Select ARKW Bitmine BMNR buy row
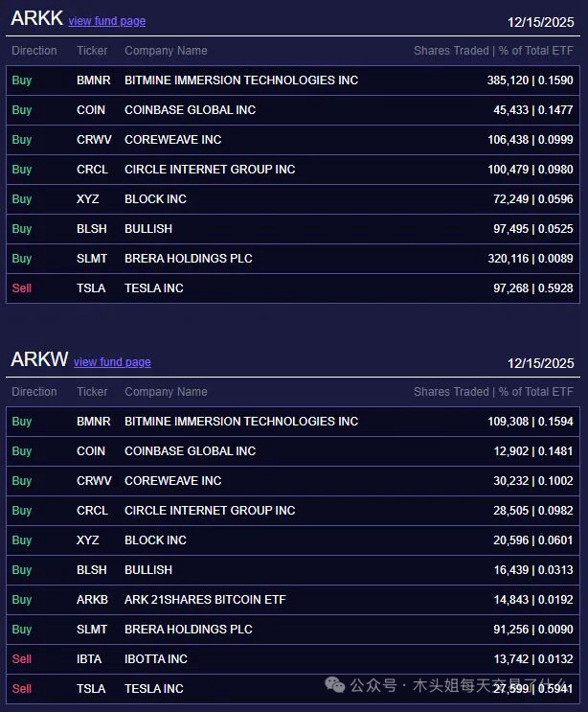This screenshot has width=588, height=712. pos(293,422)
